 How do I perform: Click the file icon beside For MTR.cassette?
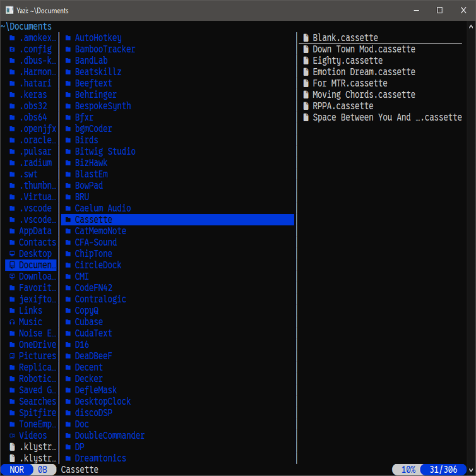point(306,83)
